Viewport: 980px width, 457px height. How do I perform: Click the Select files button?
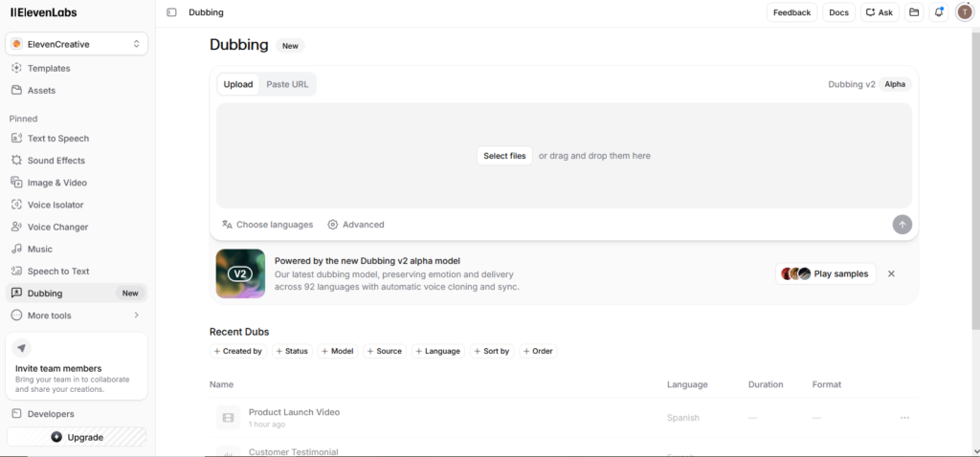(x=504, y=156)
